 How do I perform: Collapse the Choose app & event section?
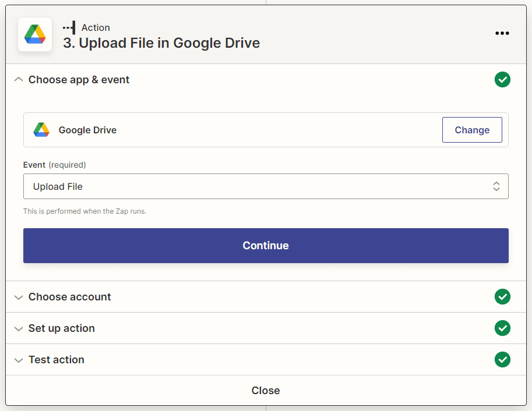point(18,79)
